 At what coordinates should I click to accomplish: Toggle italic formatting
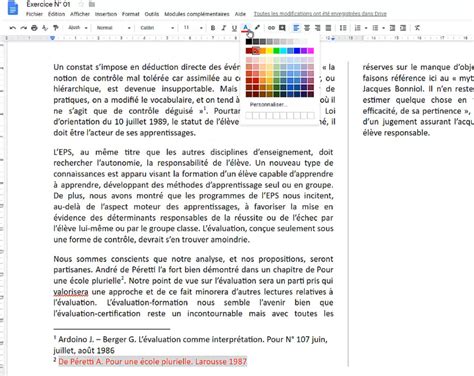pyautogui.click(x=224, y=28)
